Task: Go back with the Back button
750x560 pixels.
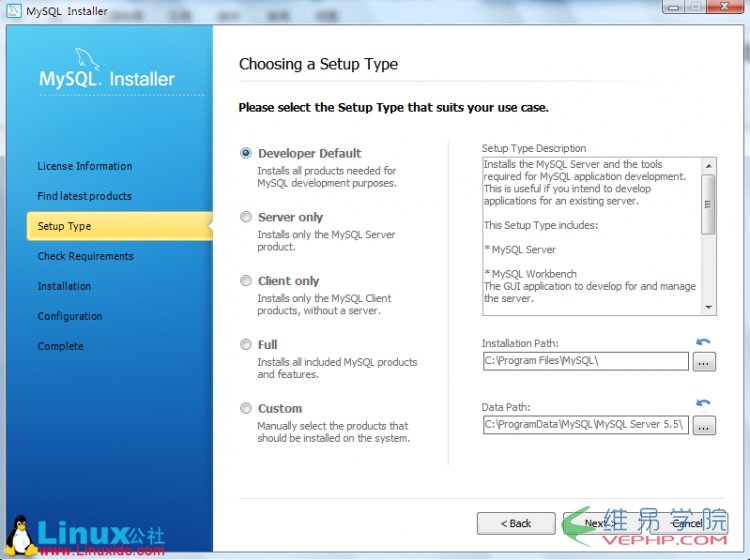Action: [516, 524]
